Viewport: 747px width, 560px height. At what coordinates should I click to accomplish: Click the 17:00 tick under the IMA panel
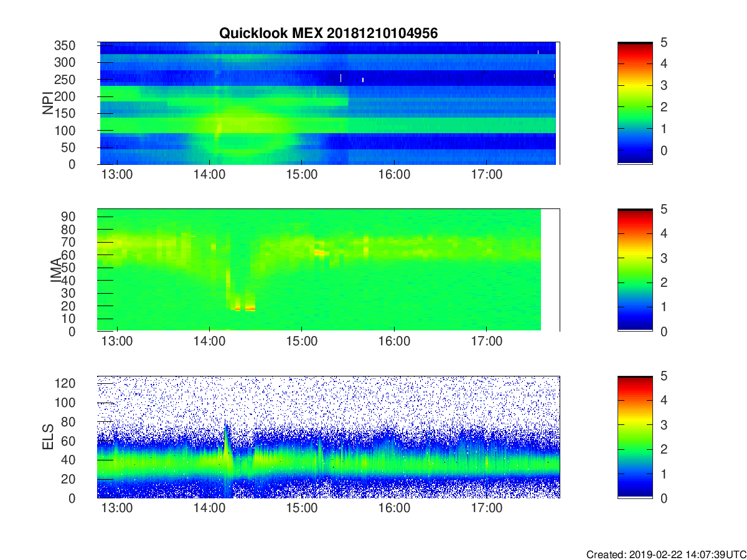486,342
